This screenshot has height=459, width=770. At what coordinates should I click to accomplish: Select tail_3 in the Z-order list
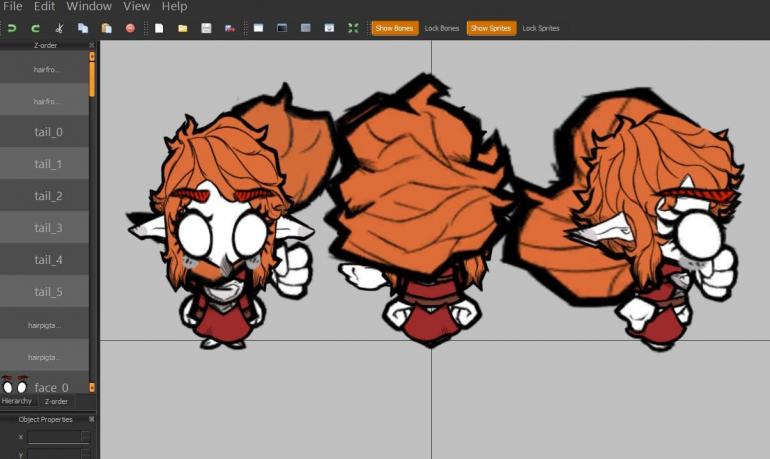pyautogui.click(x=47, y=228)
